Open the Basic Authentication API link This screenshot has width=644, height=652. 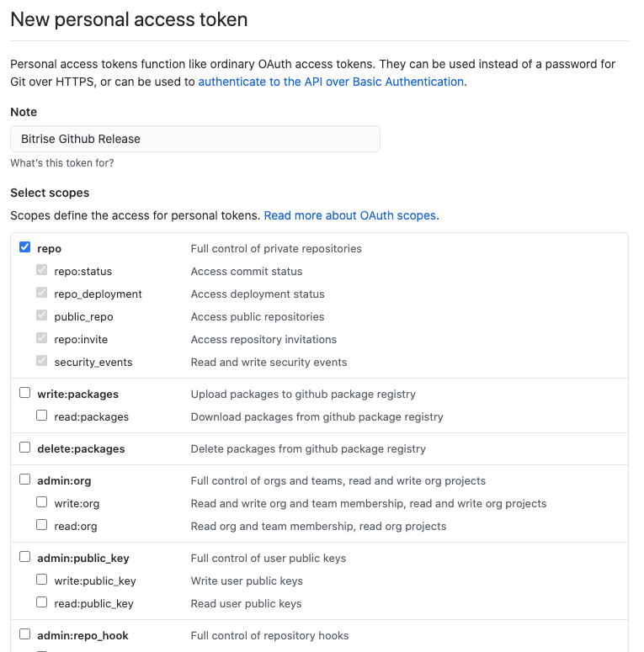point(331,82)
